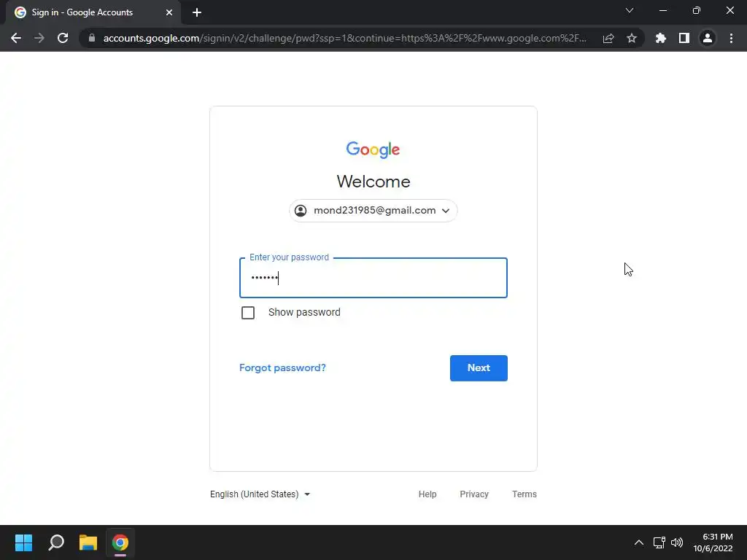This screenshot has height=560, width=747.
Task: Restore down the Chrome window
Action: 697,10
